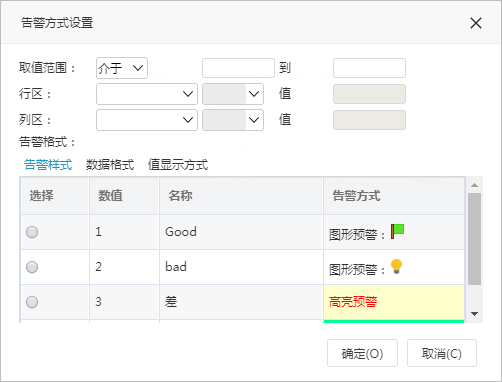Click the 高亮预警 highlighted cell
Viewport: 502px width, 382px height.
(394, 302)
